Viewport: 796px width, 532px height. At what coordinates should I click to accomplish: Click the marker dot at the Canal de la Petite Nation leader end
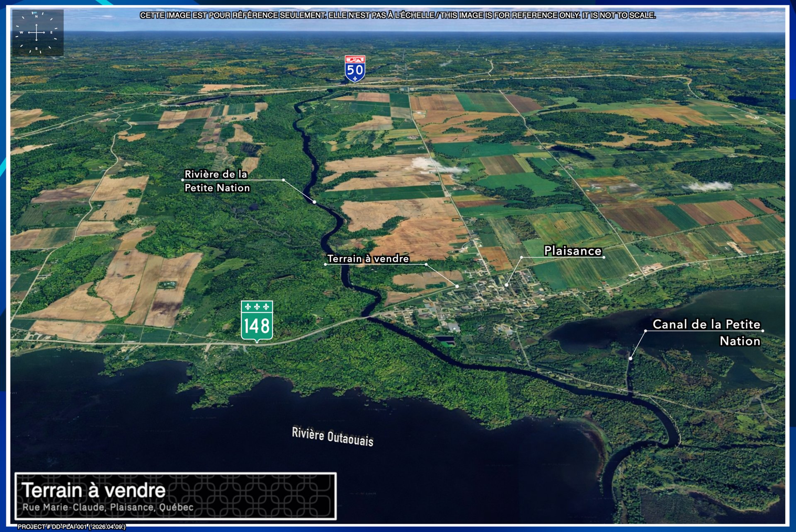pos(631,358)
